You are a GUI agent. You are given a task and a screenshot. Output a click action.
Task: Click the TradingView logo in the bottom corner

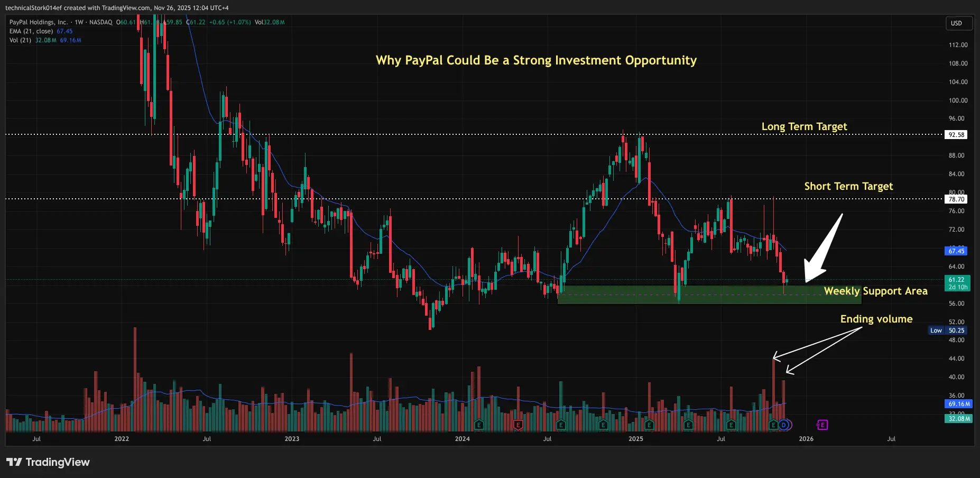tap(48, 462)
